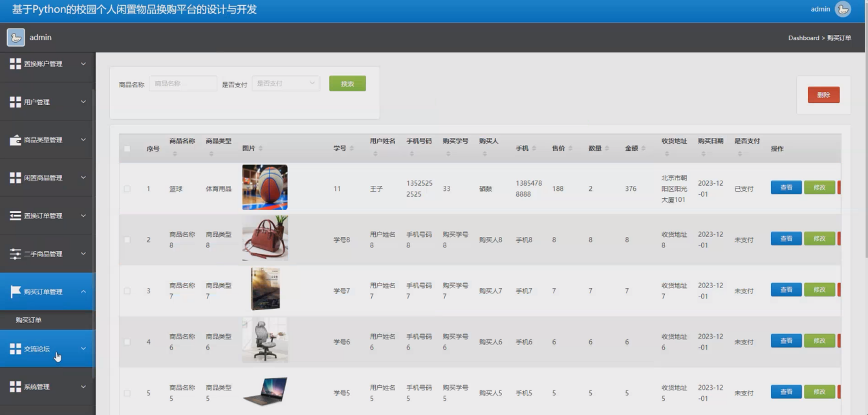Expand 闲置商品管理 with its chevron
This screenshot has width=868, height=415.
[83, 177]
